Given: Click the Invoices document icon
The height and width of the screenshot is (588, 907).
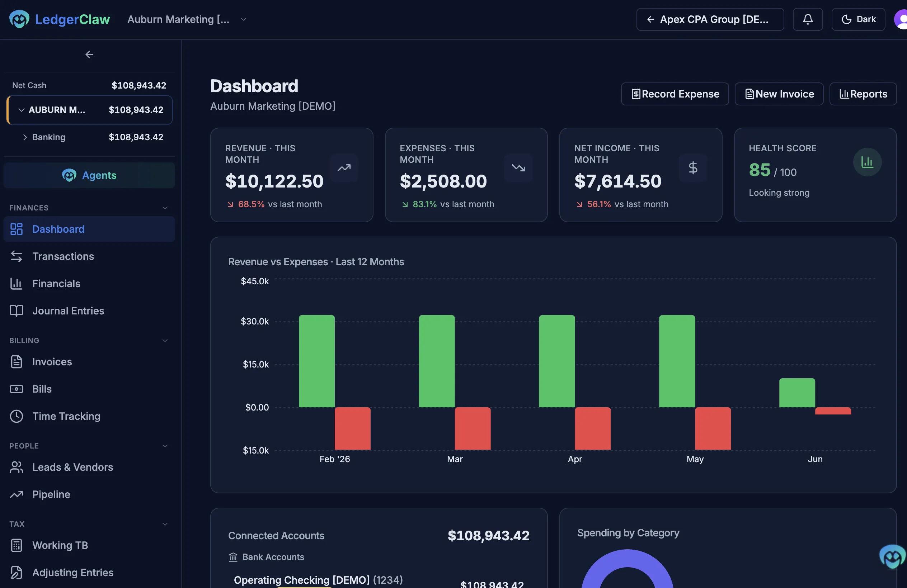Looking at the screenshot, I should [17, 362].
